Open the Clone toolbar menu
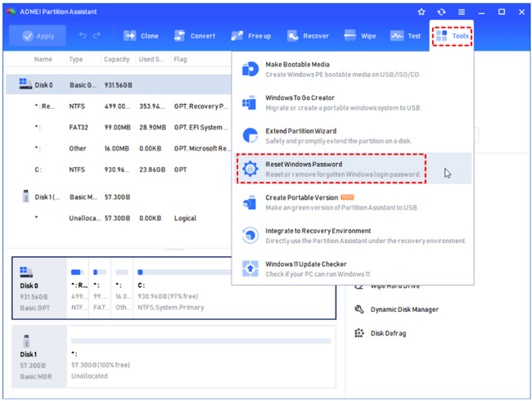Screen dimensions: 532x401 click(x=141, y=36)
